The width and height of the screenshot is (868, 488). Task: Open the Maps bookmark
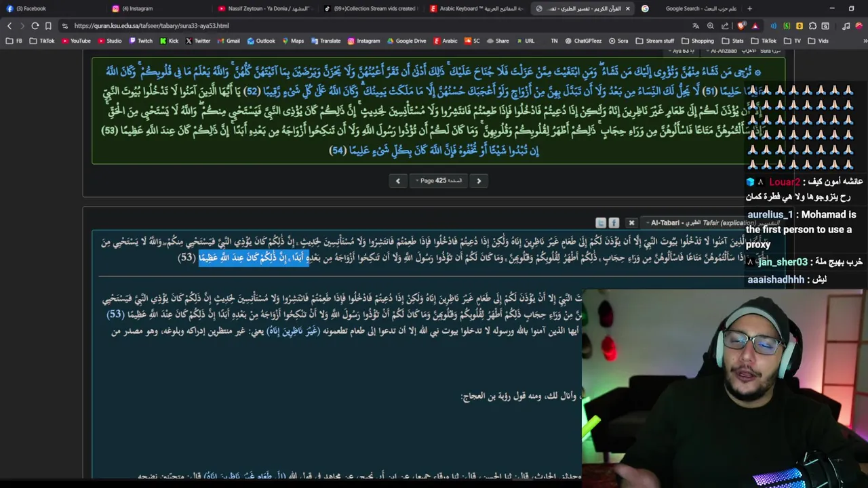click(292, 41)
